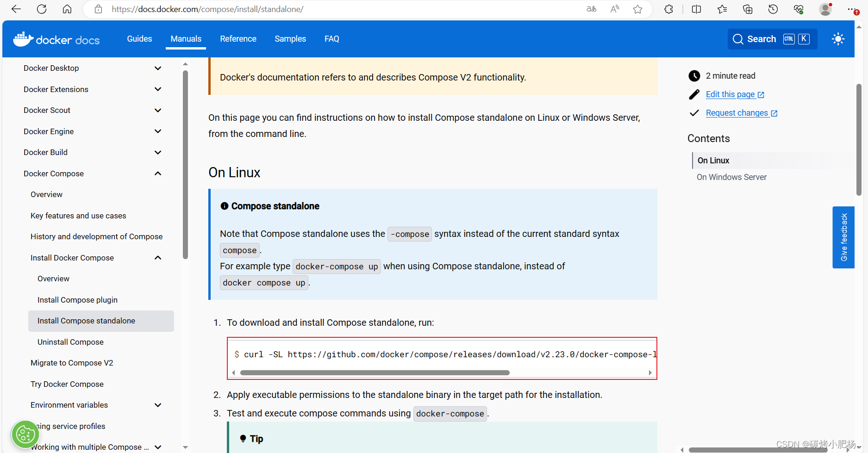Open the Give feedback side tab
The width and height of the screenshot is (868, 453).
843,237
